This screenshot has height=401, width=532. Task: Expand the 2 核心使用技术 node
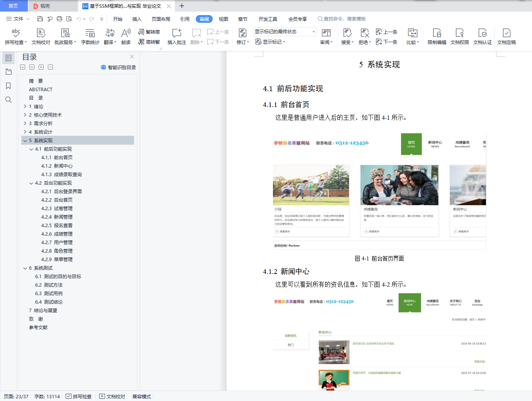[25, 115]
